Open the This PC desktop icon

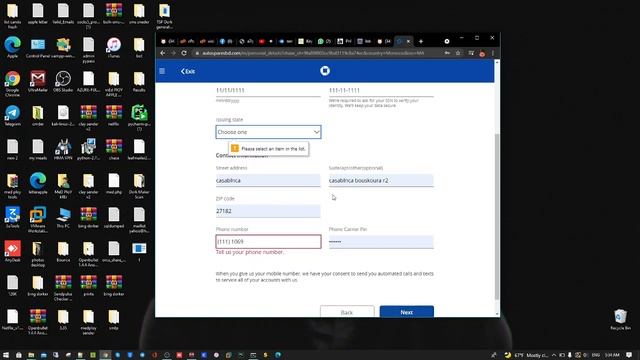(63, 217)
